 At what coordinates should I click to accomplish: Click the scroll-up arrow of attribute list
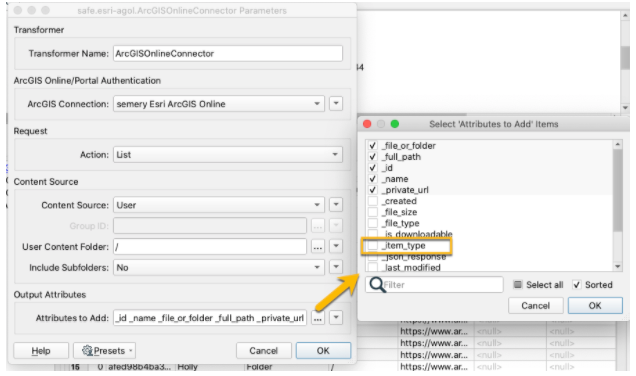(x=617, y=144)
